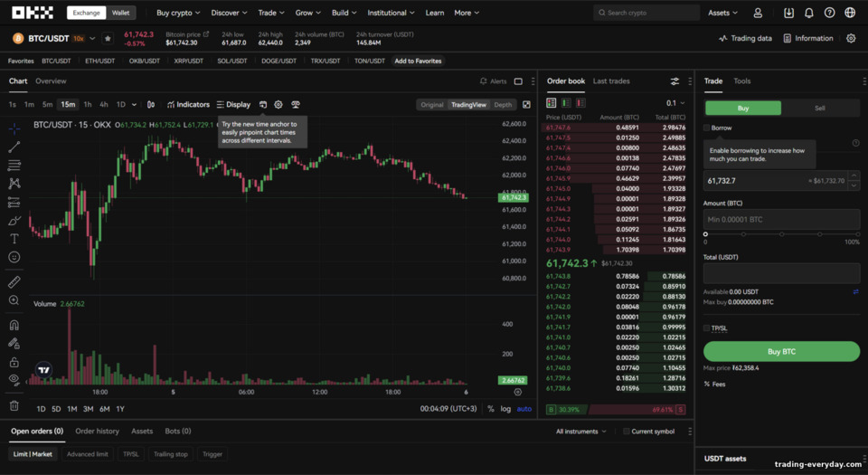868x475 pixels.
Task: Open more timeframes dropdown after 1D
Action: 134,105
